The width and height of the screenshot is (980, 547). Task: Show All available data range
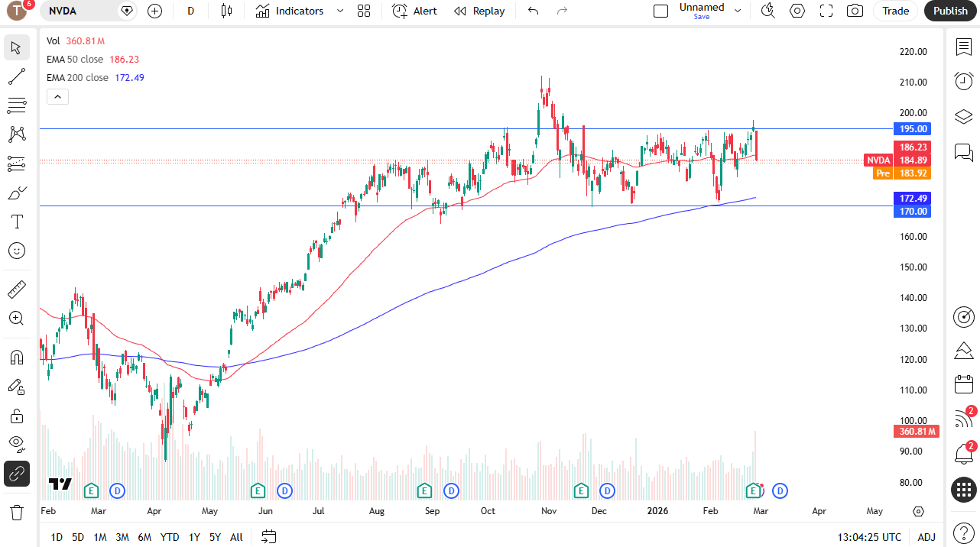click(236, 537)
